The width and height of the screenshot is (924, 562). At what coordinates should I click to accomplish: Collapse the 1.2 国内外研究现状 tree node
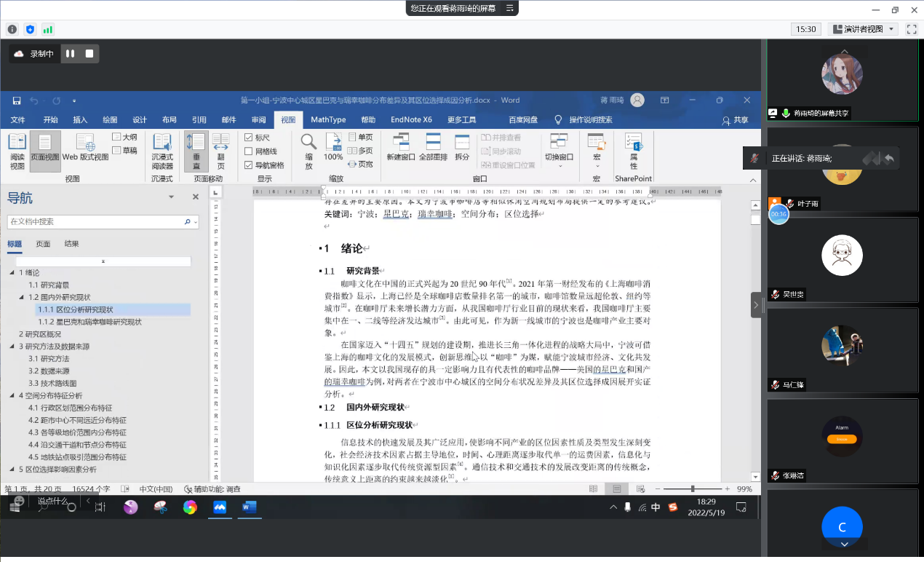pyautogui.click(x=21, y=297)
